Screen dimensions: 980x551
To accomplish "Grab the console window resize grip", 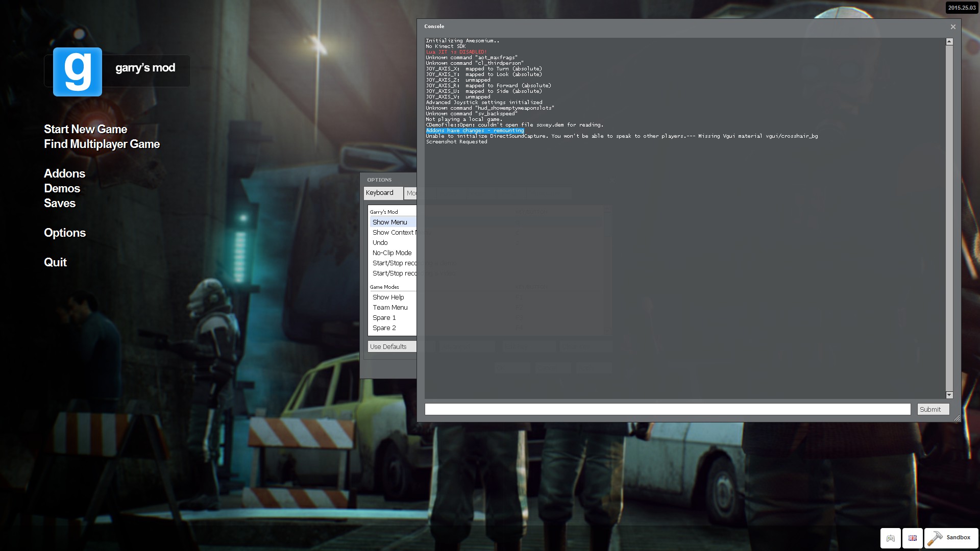I will (x=957, y=418).
